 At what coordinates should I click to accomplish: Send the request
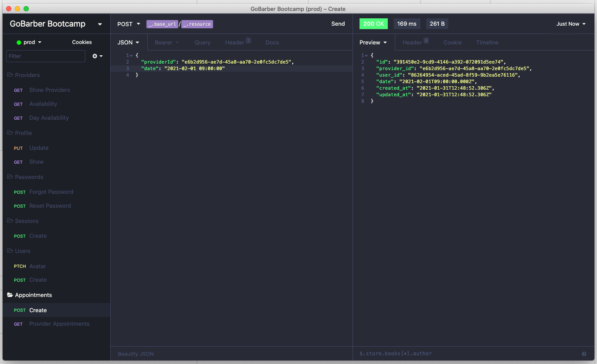[338, 24]
